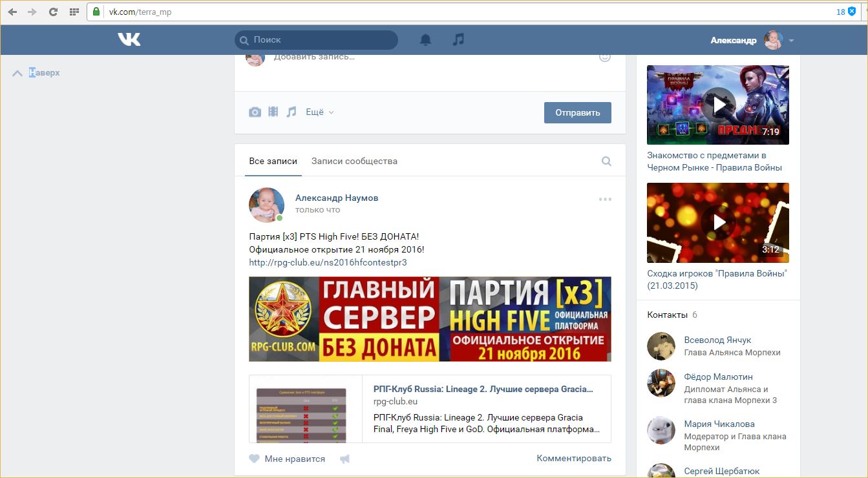Open the notifications bell icon
Screen dimensions: 868x478
pyautogui.click(x=425, y=40)
